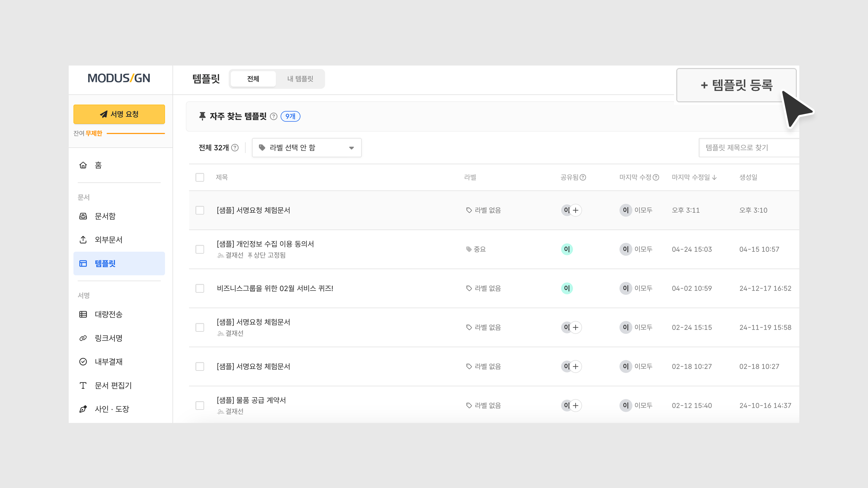Click the home icon in sidebar
Viewport: 868px width, 488px height.
coord(83,165)
